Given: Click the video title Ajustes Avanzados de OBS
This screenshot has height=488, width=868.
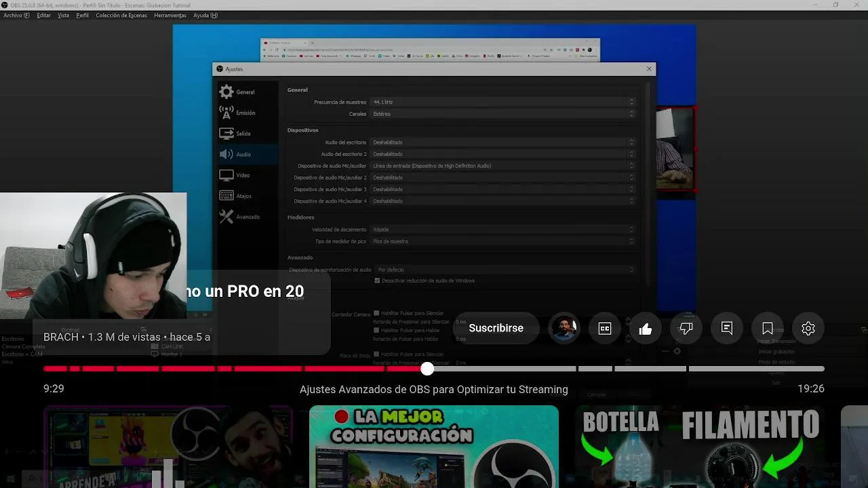Looking at the screenshot, I should pyautogui.click(x=434, y=390).
